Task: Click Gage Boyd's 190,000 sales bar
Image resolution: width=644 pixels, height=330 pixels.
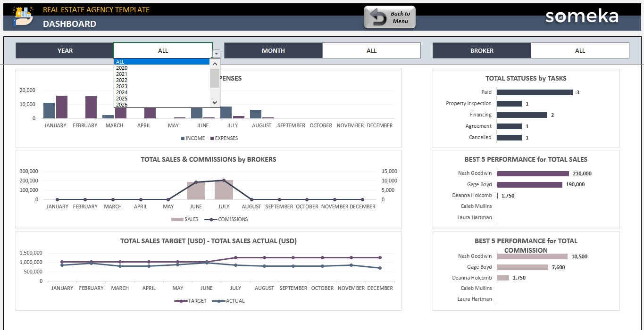Action: (x=529, y=185)
